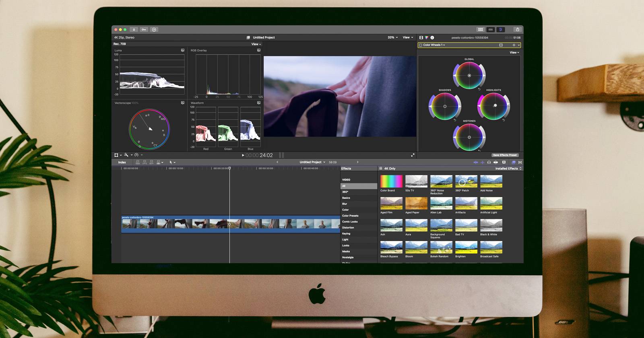
Task: Open the timeline Index
Action: tap(122, 162)
